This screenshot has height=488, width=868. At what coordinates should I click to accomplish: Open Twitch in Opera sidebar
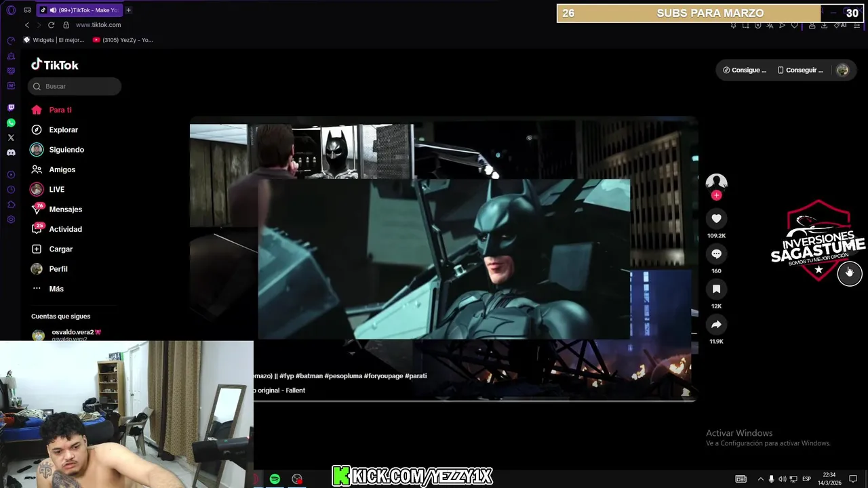point(11,108)
